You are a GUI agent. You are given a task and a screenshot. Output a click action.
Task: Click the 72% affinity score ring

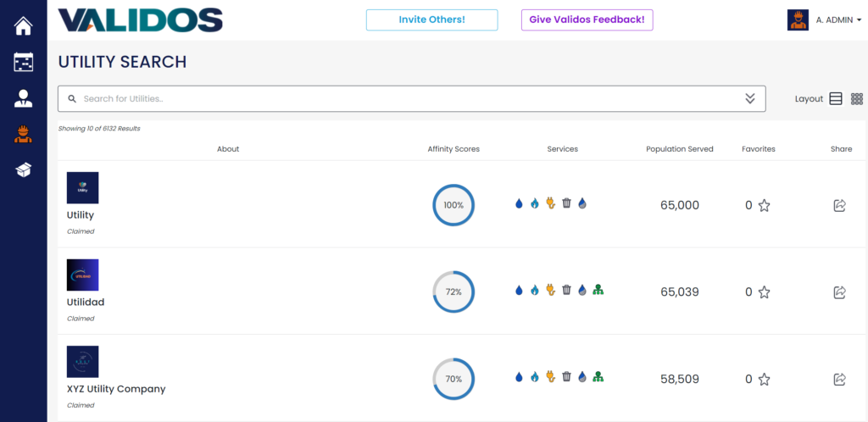(453, 292)
